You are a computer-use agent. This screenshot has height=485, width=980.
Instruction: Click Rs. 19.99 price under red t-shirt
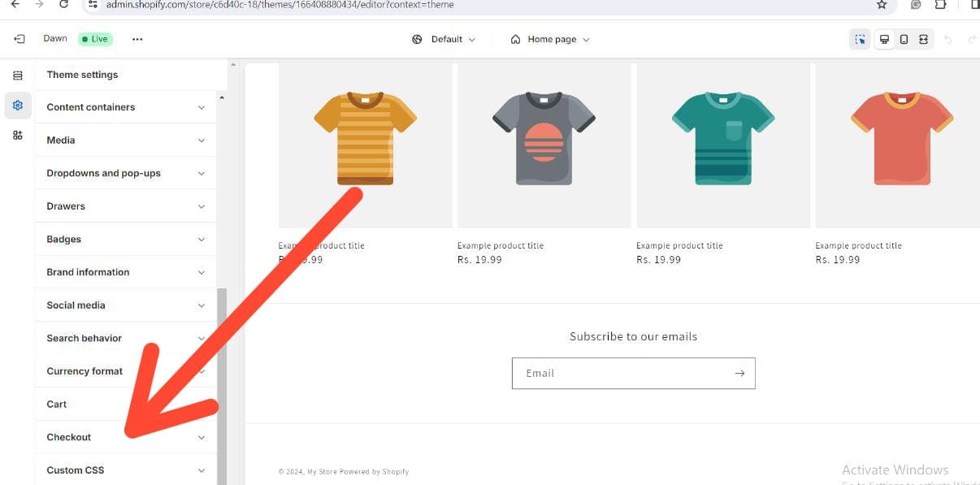pos(837,260)
